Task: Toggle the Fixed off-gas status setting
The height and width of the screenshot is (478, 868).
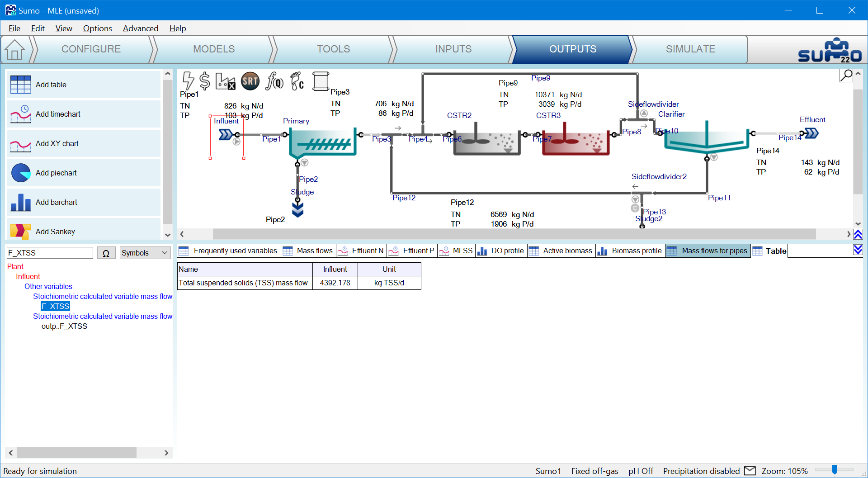Action: coord(594,471)
